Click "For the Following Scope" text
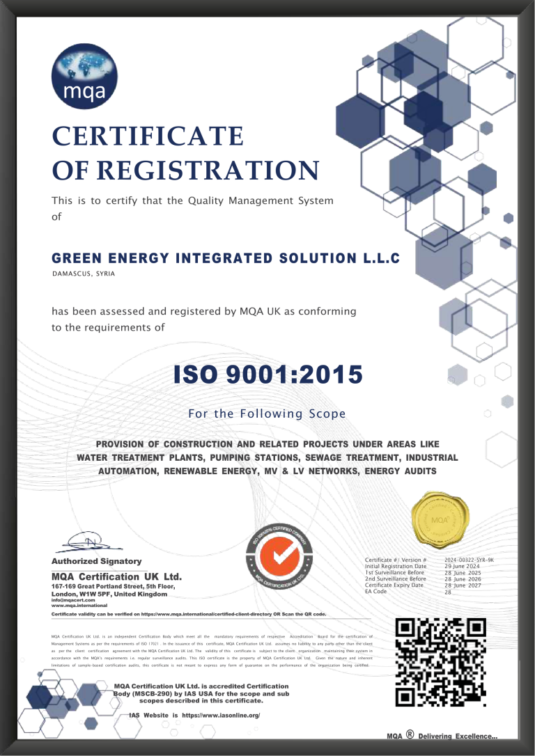The image size is (535, 756). tap(267, 414)
